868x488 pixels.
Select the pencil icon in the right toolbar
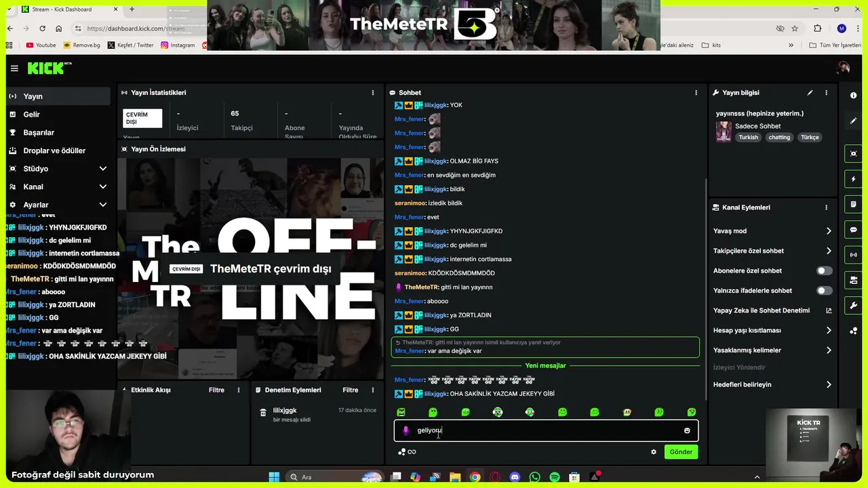coord(853,121)
